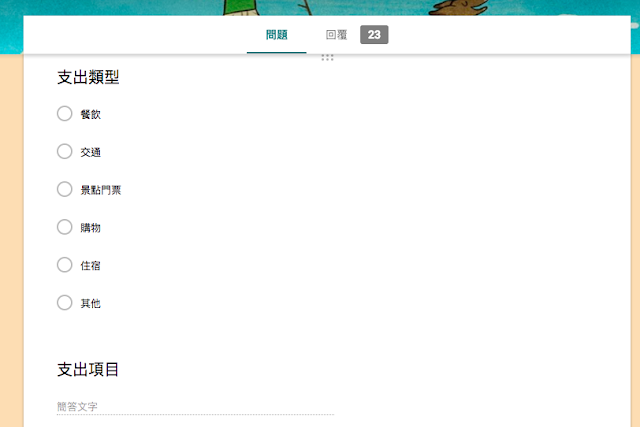Choose the 其他 radio option
The image size is (640, 427).
click(64, 303)
